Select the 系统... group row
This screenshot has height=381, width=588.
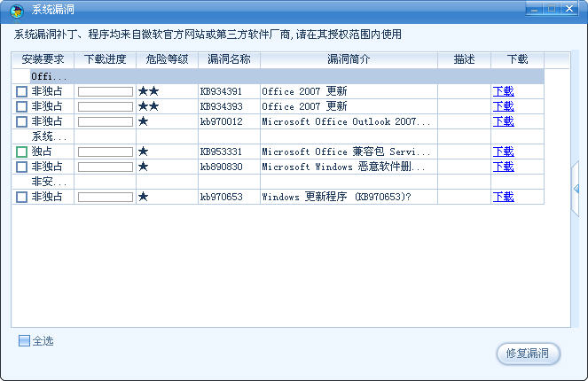[278, 136]
